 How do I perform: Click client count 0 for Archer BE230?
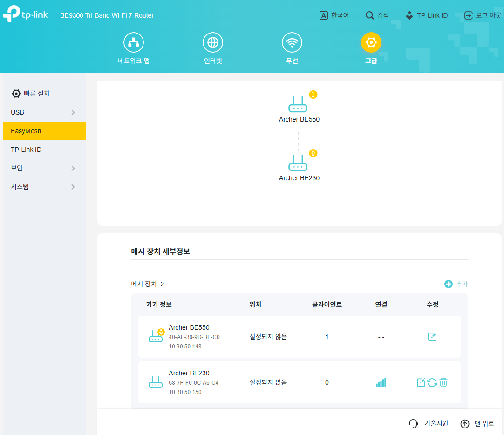pyautogui.click(x=327, y=382)
